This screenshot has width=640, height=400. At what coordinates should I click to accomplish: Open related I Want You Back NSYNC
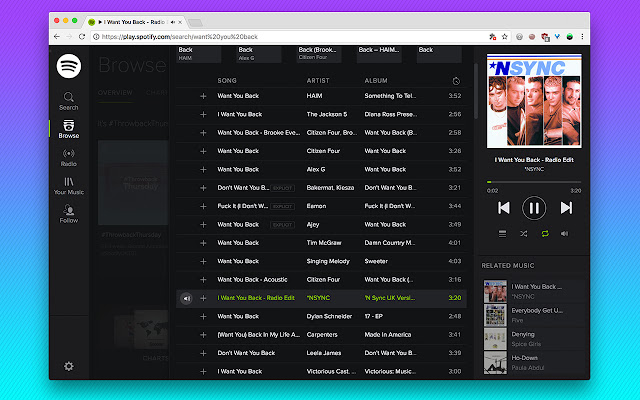pyautogui.click(x=534, y=291)
